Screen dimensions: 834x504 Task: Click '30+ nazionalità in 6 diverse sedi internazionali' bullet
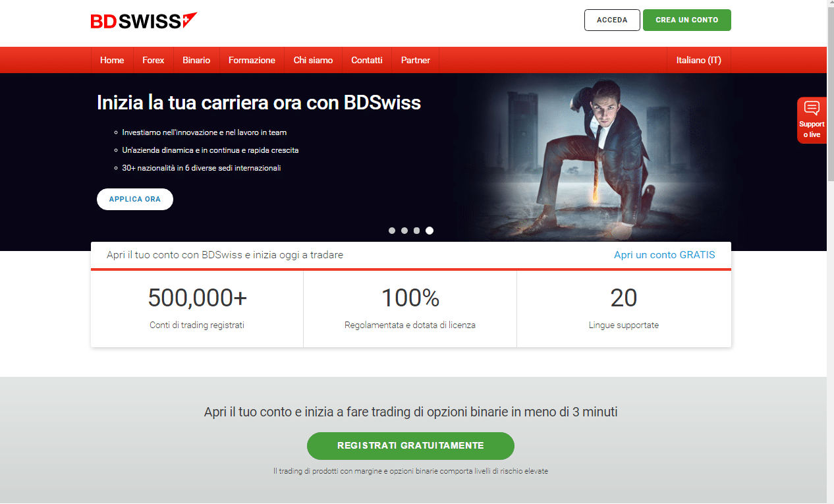(202, 168)
